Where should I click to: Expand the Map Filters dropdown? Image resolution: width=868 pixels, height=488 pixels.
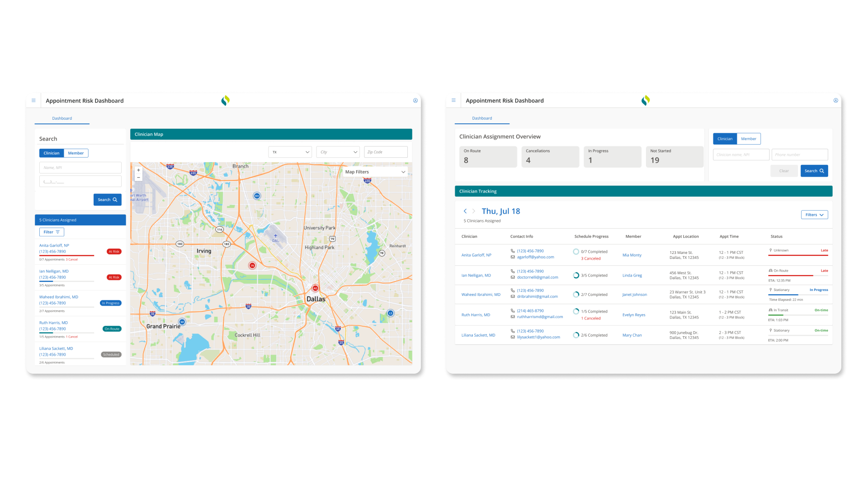click(x=375, y=172)
